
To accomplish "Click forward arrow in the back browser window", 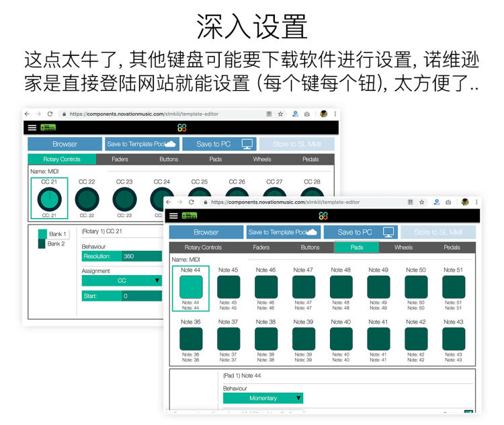I will pyautogui.click(x=38, y=114).
